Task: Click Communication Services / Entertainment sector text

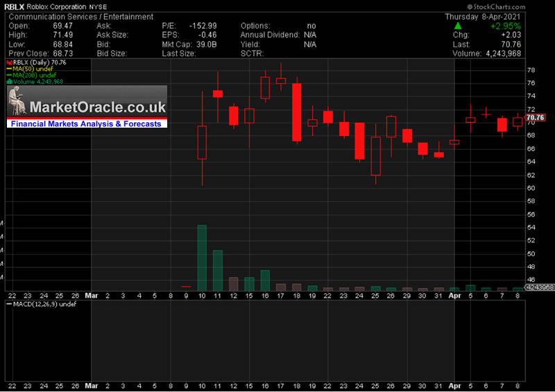Action: 81,17
